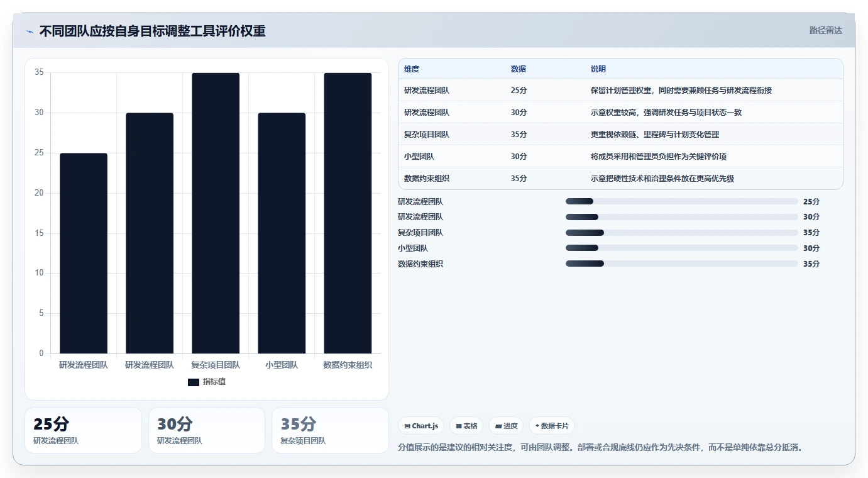Viewport: 868px width, 478px height.
Task: Click the 复杂项目团队 progress bar
Action: [682, 233]
